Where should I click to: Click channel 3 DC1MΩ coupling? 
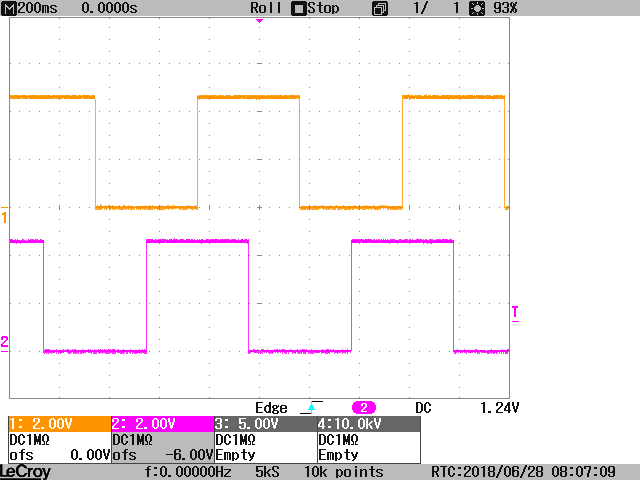point(236,440)
